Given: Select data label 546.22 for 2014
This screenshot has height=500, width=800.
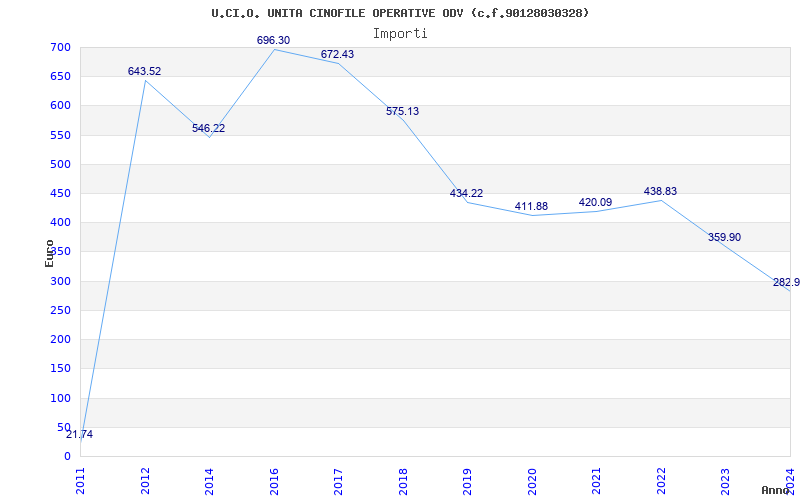Looking at the screenshot, I should [208, 129].
